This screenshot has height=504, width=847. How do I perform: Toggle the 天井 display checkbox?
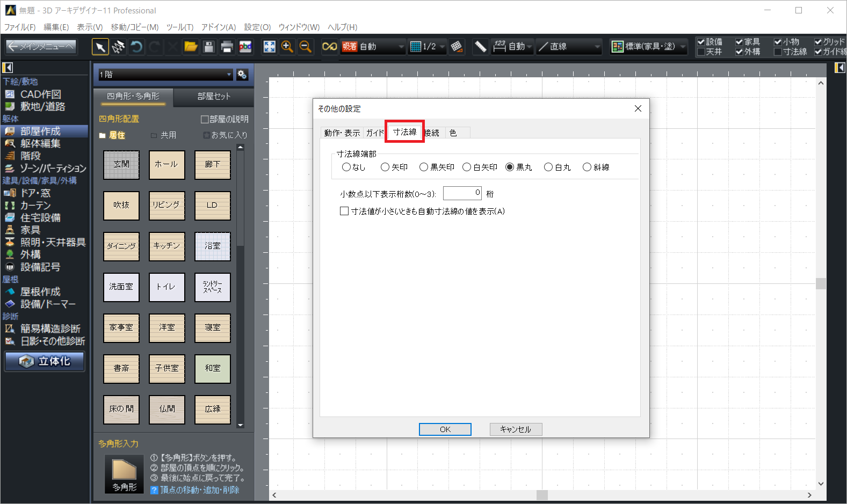pos(701,52)
